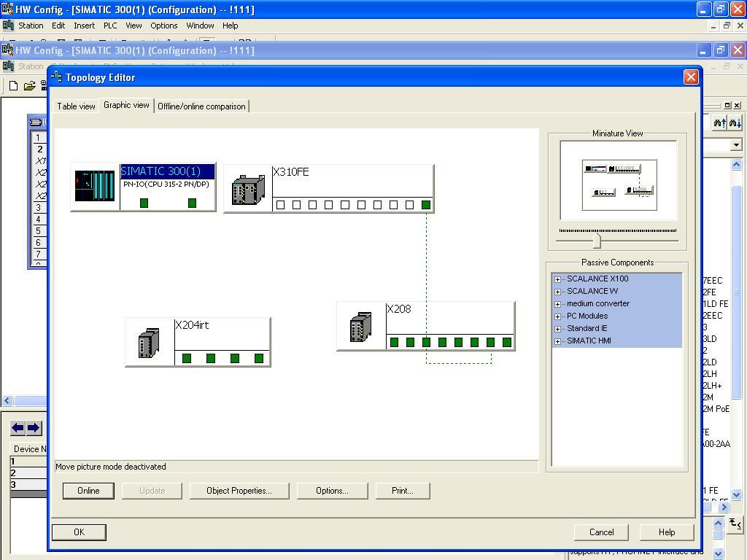Click the last green port on X204irt
The width and height of the screenshot is (747, 560).
(259, 358)
